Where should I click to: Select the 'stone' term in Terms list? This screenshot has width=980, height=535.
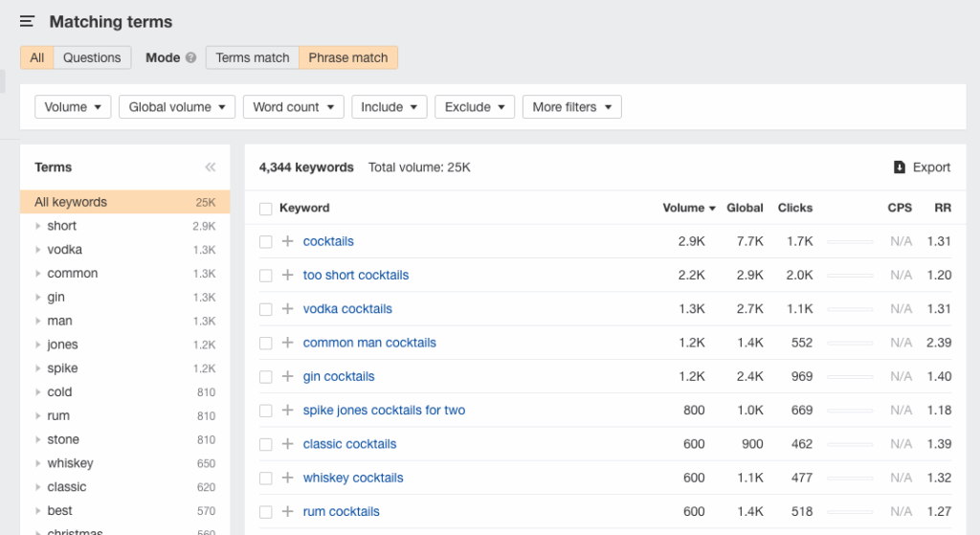[x=63, y=439]
